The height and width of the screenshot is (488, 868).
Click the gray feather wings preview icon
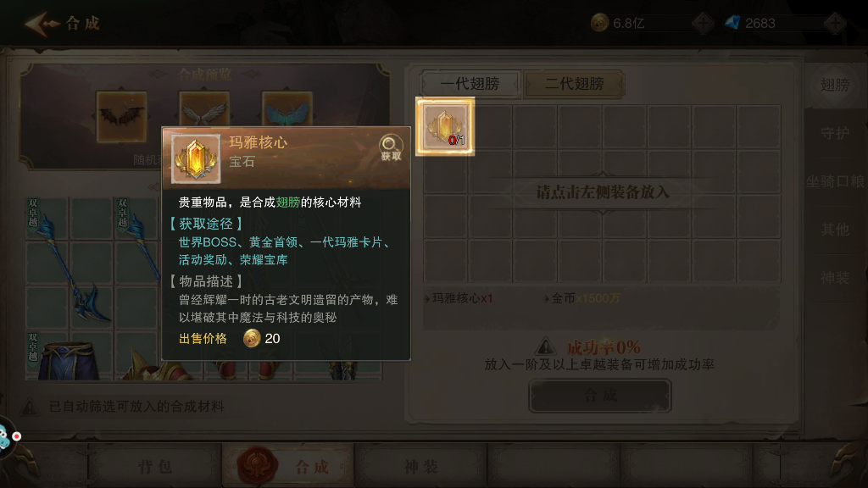click(x=204, y=109)
